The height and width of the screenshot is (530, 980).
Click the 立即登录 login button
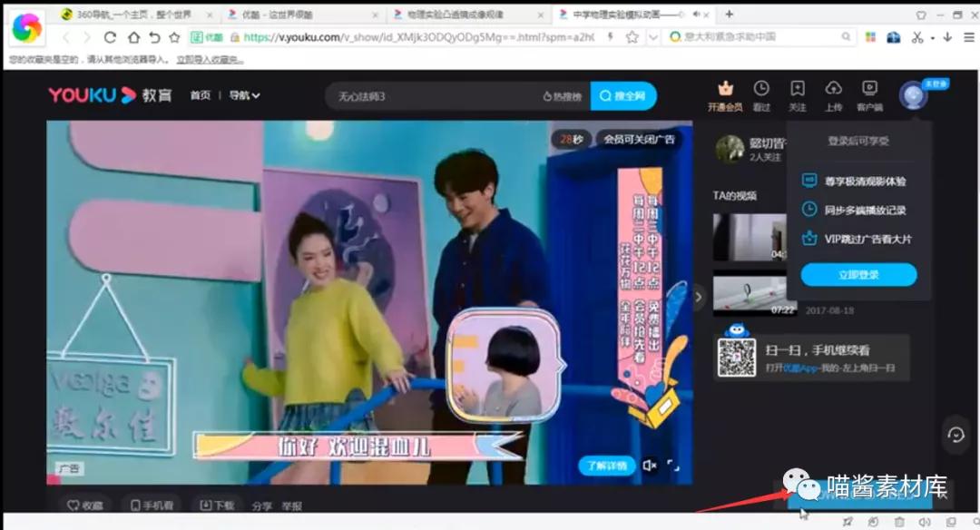click(858, 275)
